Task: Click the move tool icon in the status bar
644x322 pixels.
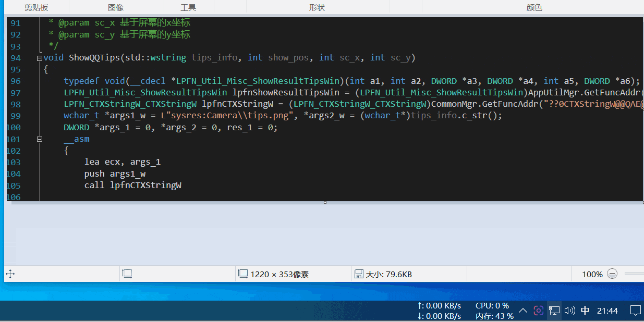Action: point(10,274)
